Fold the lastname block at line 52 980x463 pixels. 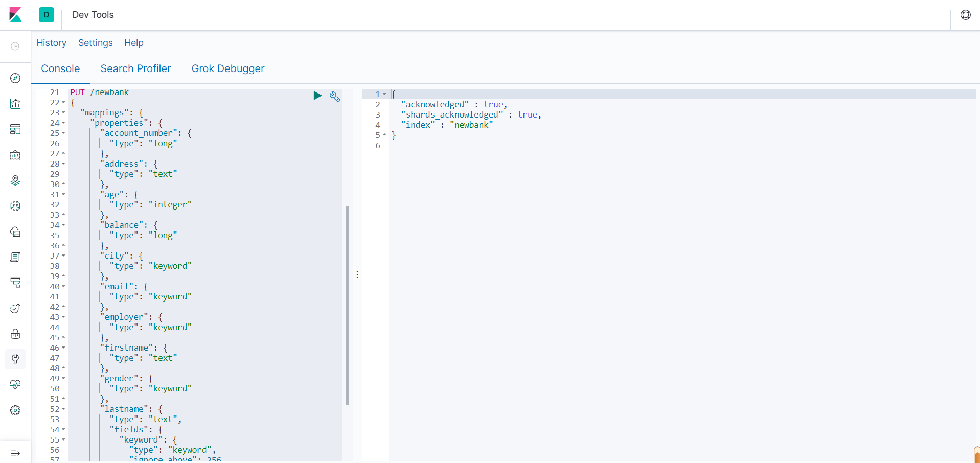(x=63, y=409)
